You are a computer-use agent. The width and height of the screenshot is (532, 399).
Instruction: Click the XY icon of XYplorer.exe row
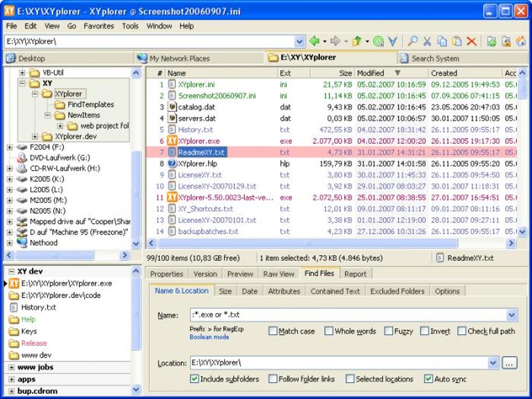pos(172,141)
